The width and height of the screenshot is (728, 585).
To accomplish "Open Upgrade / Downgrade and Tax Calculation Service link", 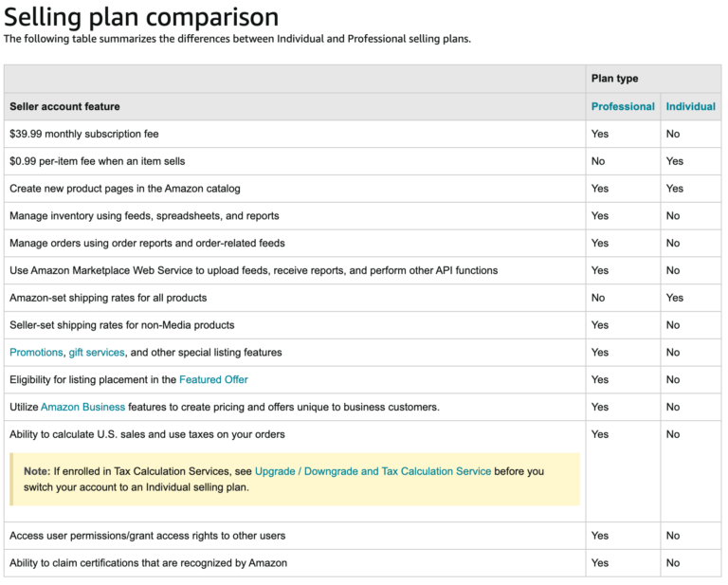I will (x=373, y=471).
